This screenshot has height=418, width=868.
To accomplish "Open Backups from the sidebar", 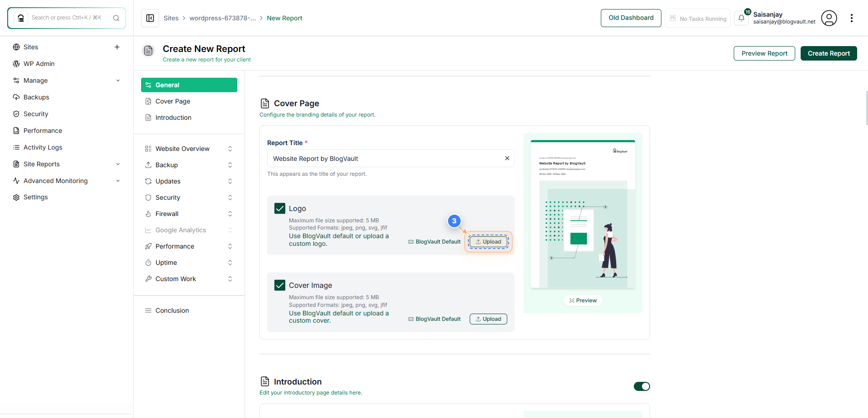I will 36,97.
